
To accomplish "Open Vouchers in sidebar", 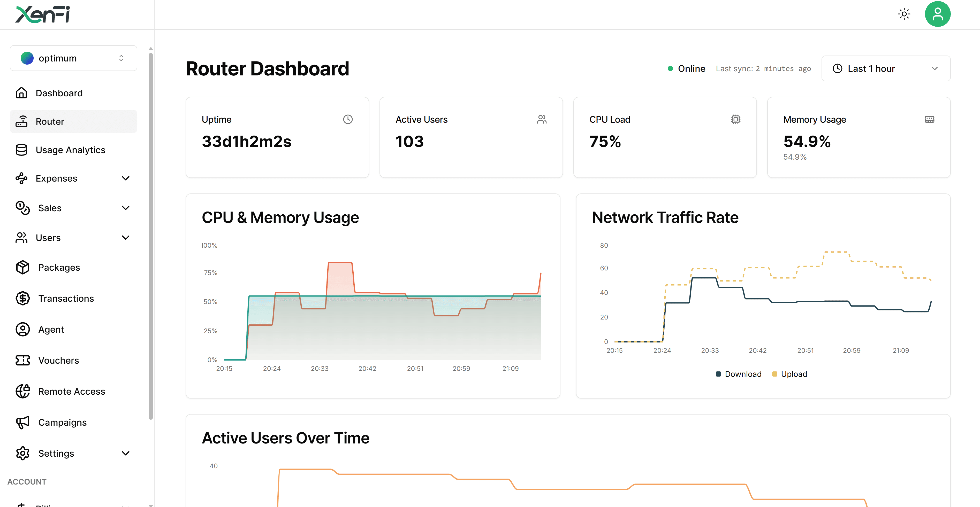I will (x=73, y=361).
